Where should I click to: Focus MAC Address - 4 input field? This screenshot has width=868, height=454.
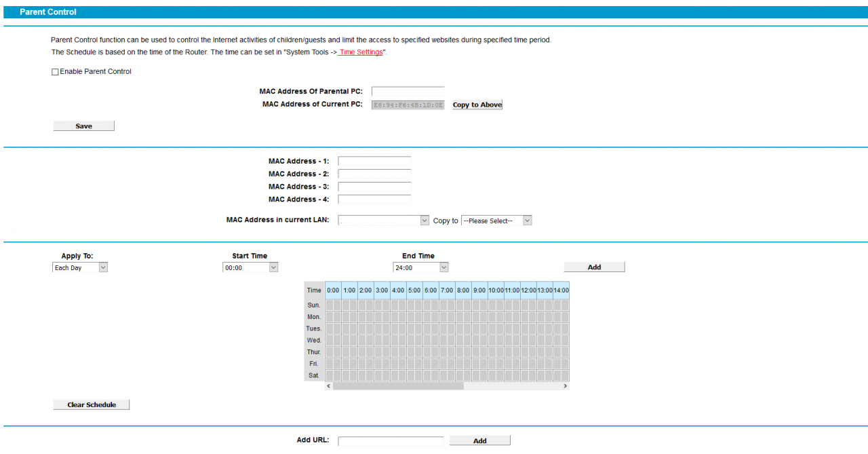click(x=374, y=200)
